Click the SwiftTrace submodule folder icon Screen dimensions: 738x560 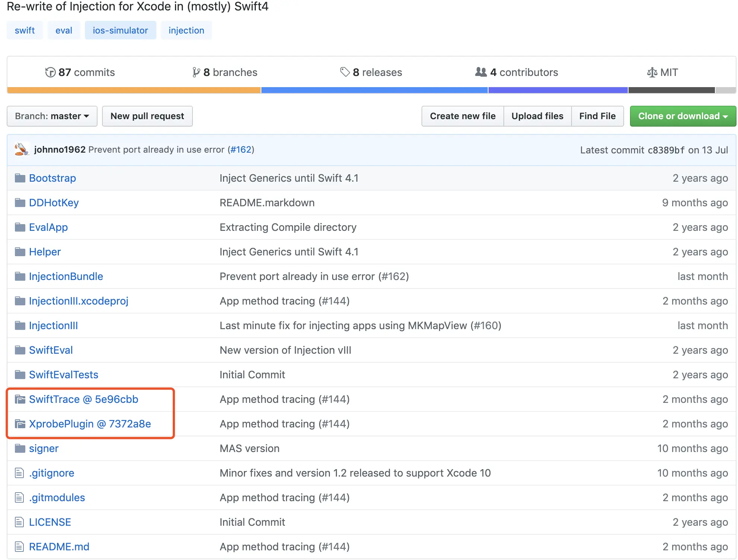pos(20,400)
